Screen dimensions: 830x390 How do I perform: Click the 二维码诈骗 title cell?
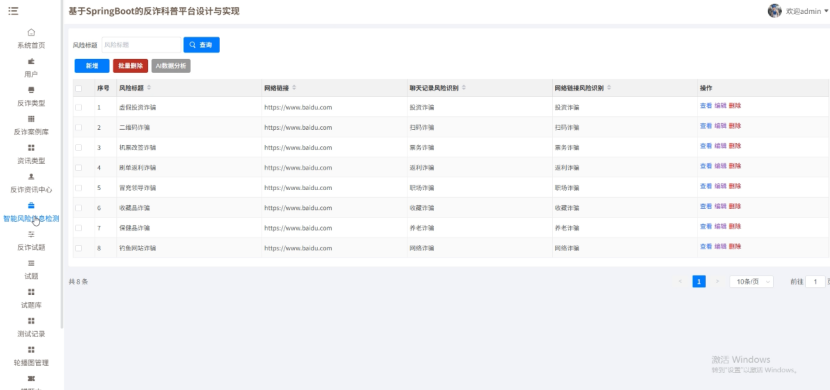[x=134, y=128]
